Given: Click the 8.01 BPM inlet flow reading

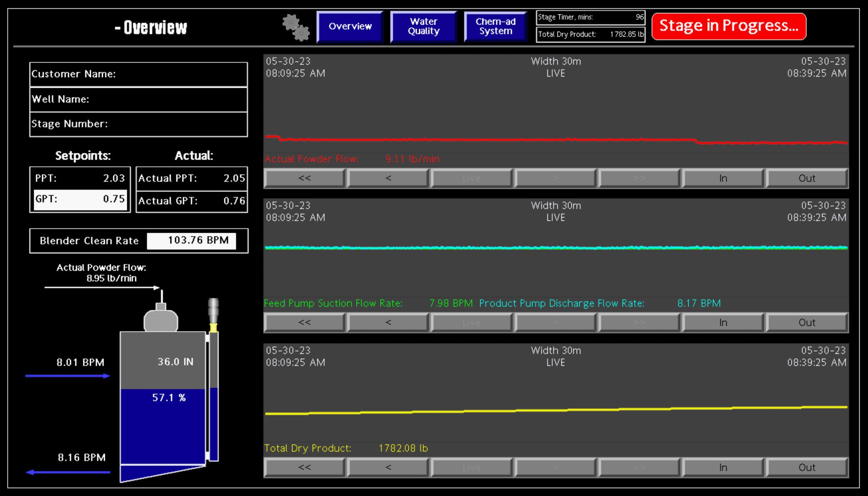Looking at the screenshot, I should (80, 363).
